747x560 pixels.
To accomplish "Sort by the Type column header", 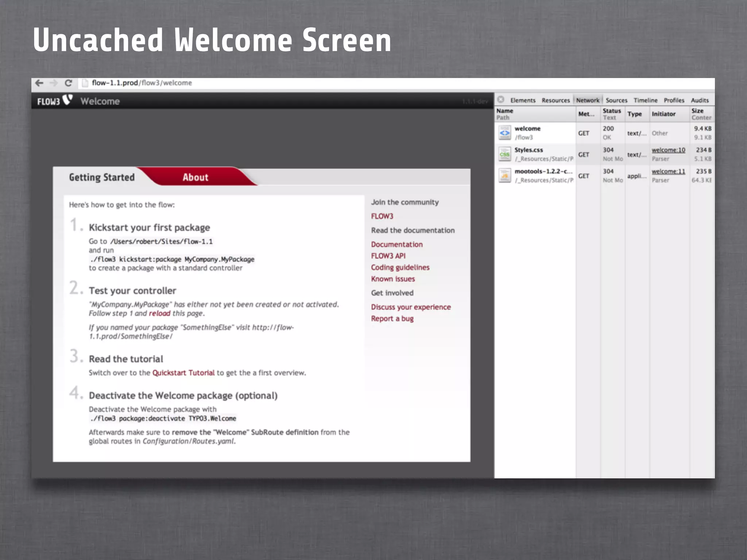I will point(637,114).
